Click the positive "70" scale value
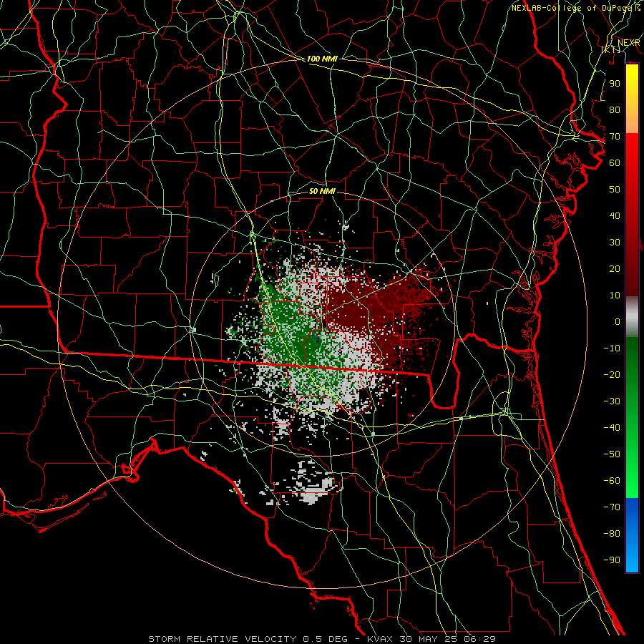This screenshot has width=644, height=644. (615, 137)
